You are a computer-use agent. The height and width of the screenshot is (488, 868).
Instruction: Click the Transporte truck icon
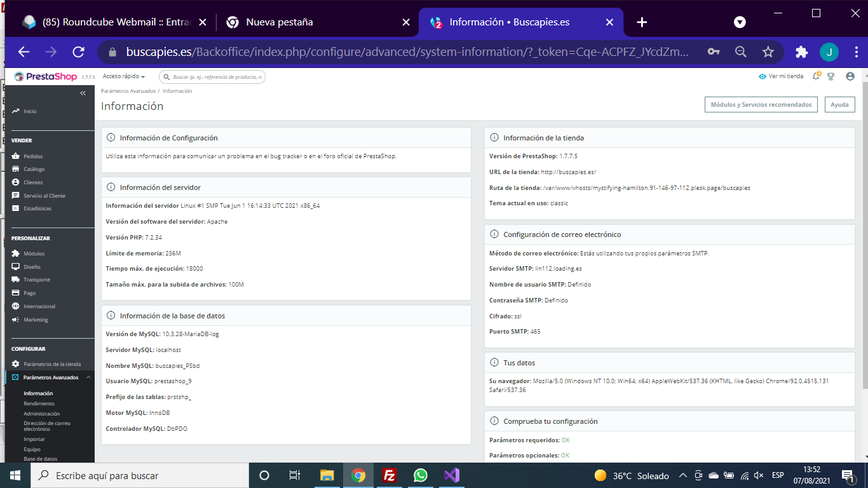coord(16,280)
